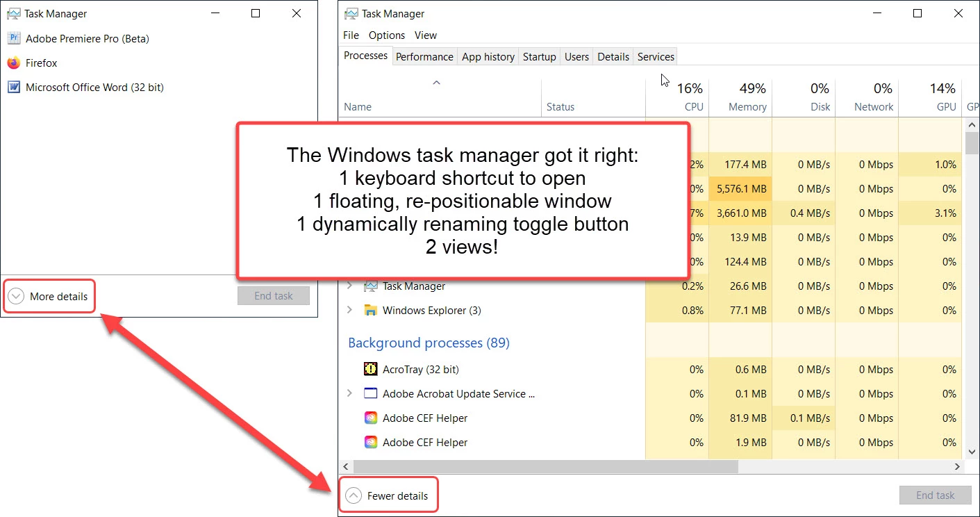
Task: Click the More details toggle button
Action: coord(49,297)
